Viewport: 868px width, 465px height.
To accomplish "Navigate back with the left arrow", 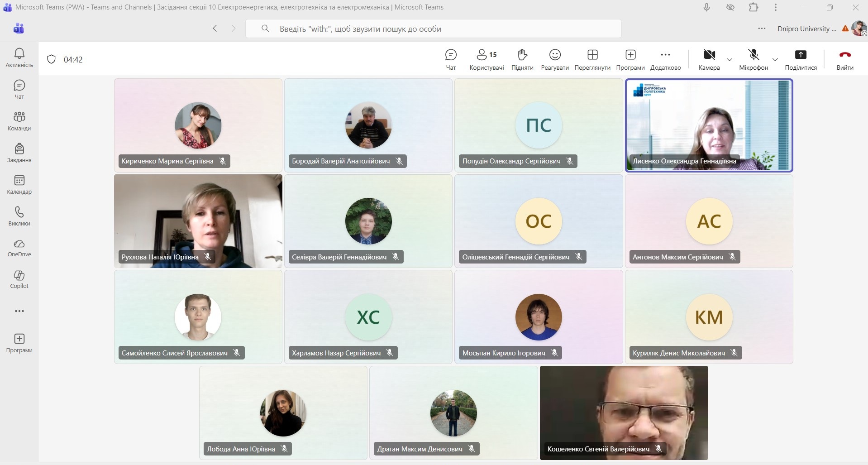I will tap(215, 29).
